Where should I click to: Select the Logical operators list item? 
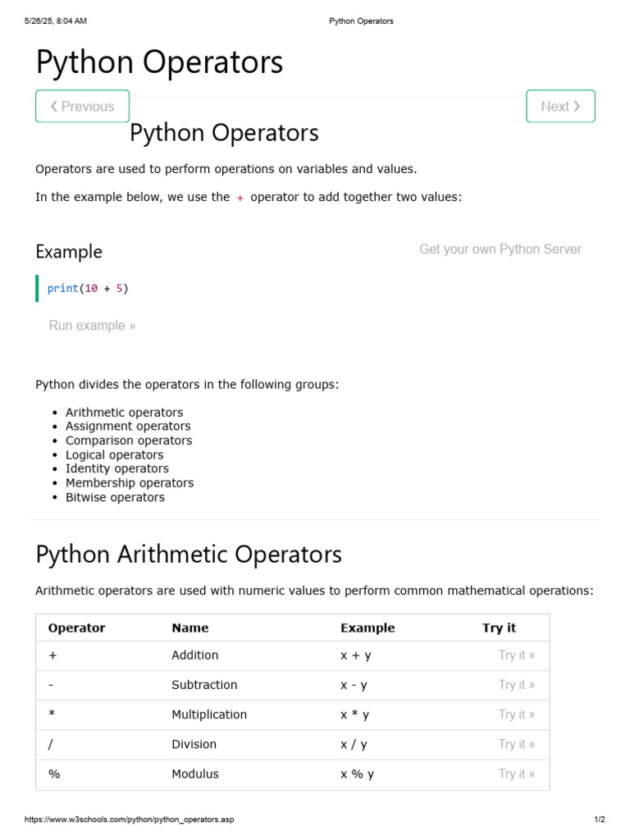pos(114,455)
